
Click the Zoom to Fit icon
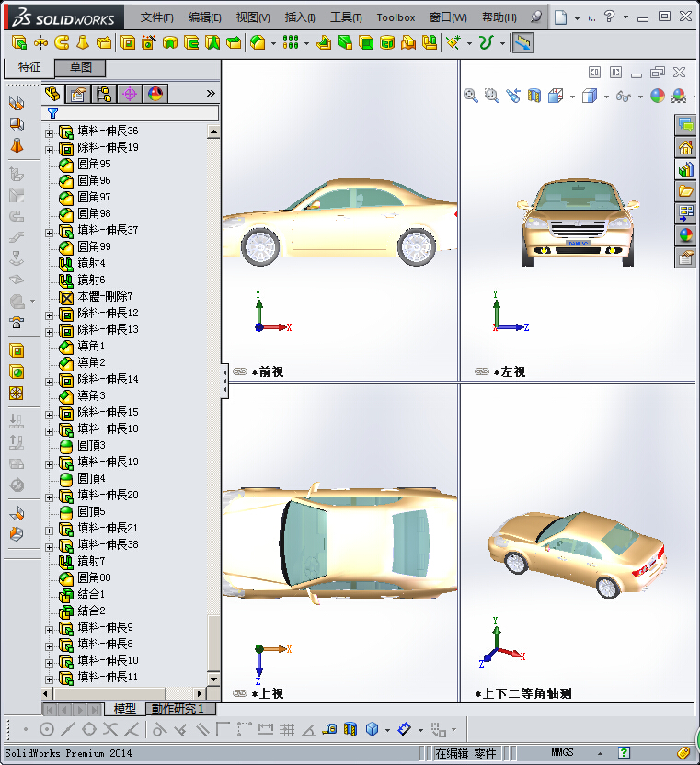(471, 96)
